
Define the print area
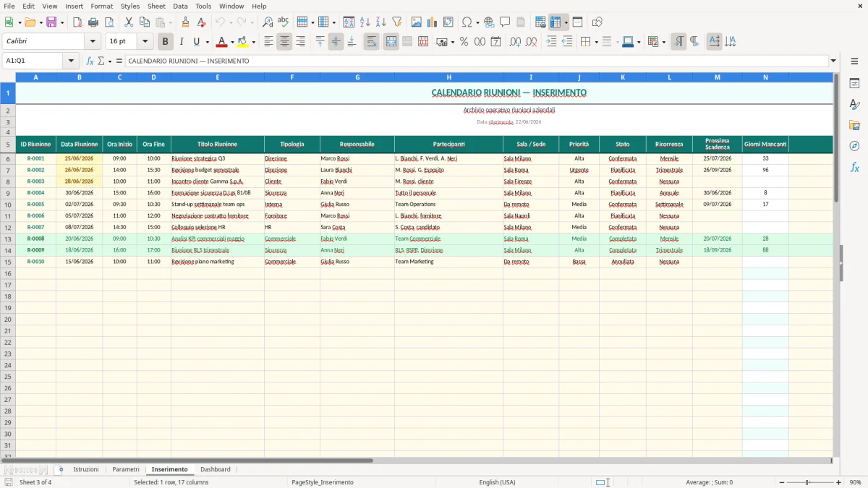point(540,22)
